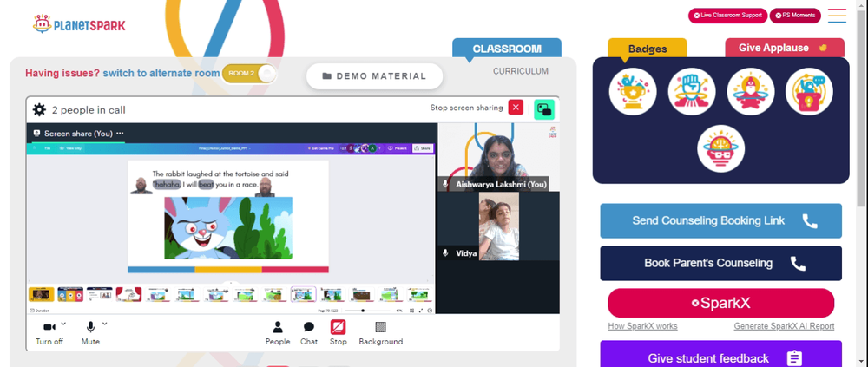The width and height of the screenshot is (868, 367).
Task: Open the People panel
Action: [278, 333]
